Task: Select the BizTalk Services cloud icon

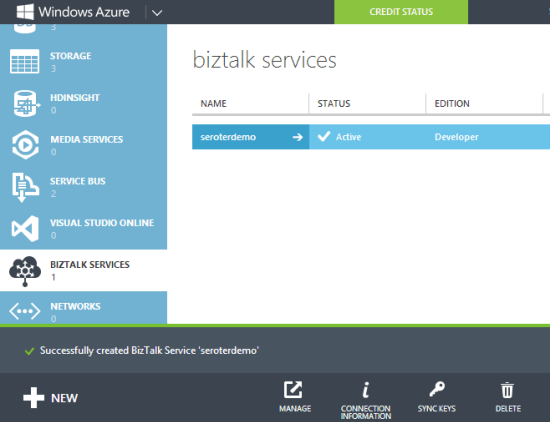Action: point(25,271)
